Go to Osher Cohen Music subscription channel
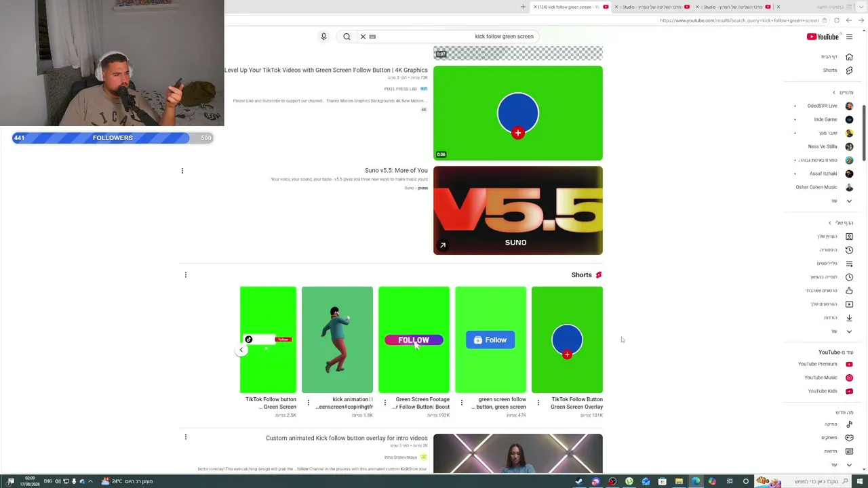 824,187
